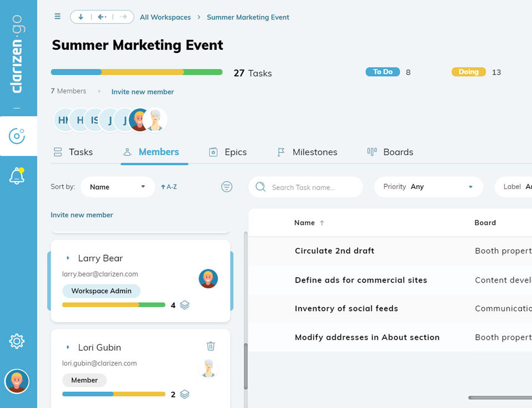532x408 pixels.
Task: Click layers icon on Larry Bear card
Action: click(185, 305)
